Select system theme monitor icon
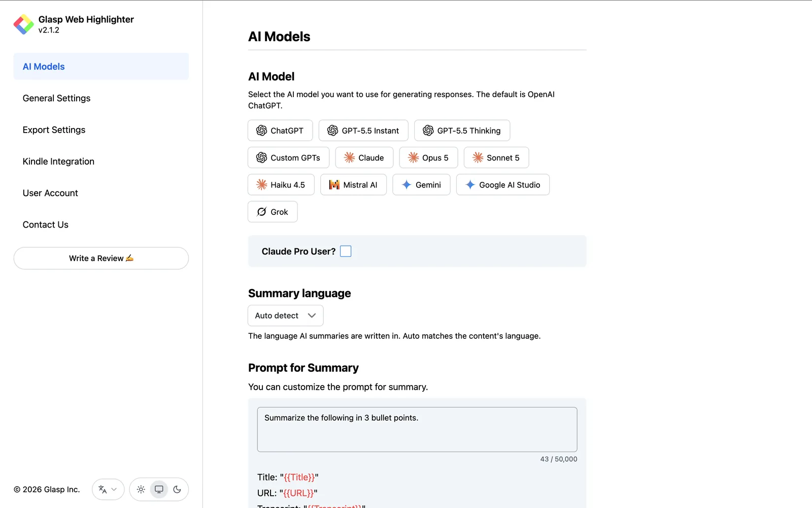812x508 pixels. tap(159, 489)
